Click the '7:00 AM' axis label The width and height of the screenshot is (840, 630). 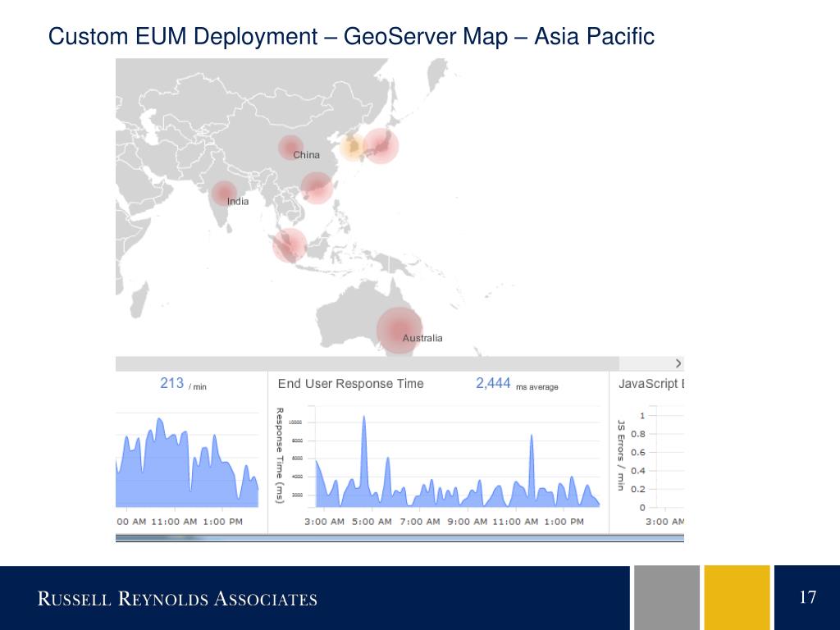[x=419, y=521]
